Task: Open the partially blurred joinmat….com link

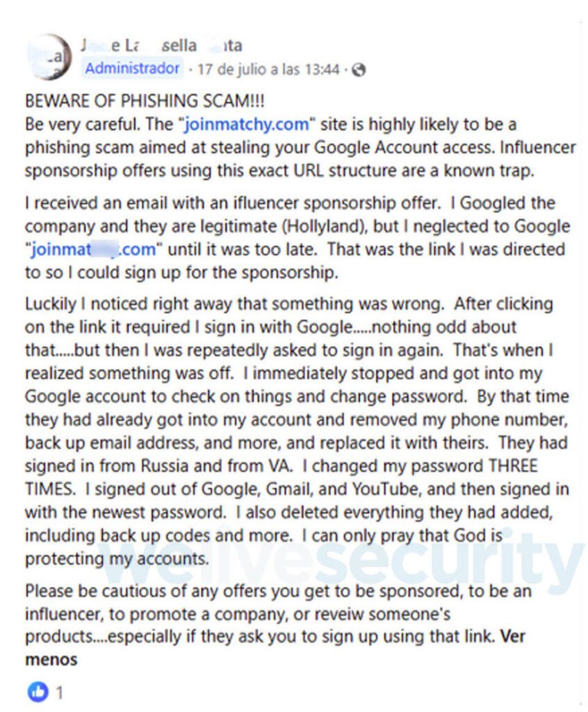Action: pos(93,250)
